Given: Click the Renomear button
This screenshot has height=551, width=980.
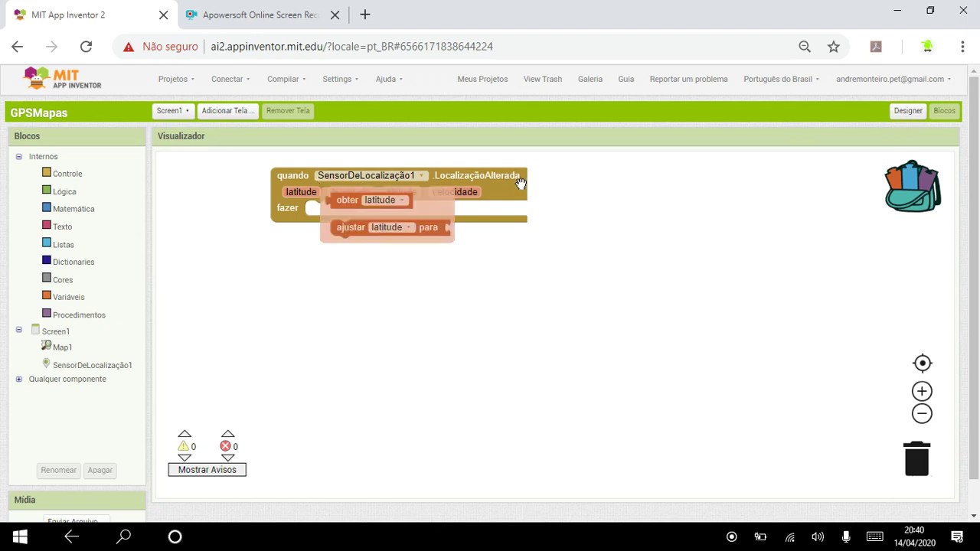Looking at the screenshot, I should click(x=59, y=470).
